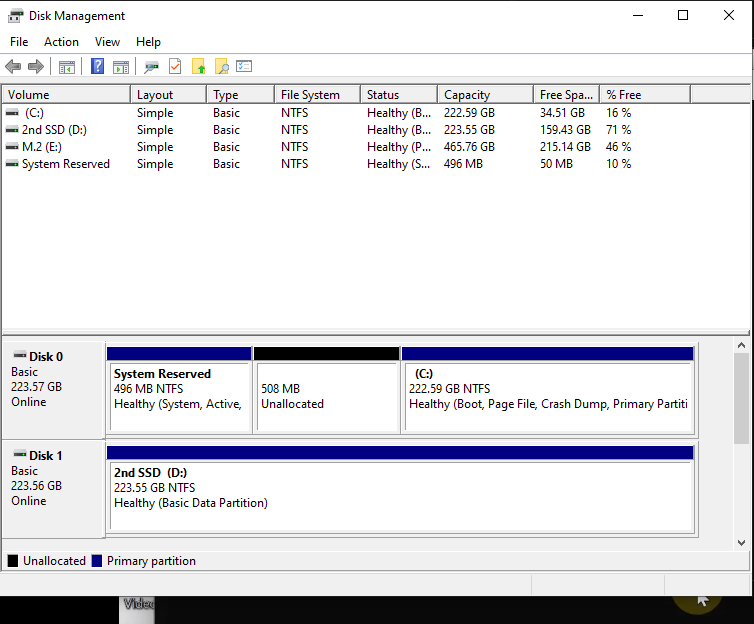The height and width of the screenshot is (624, 754).
Task: Click the folder with green arrow icon
Action: (198, 67)
